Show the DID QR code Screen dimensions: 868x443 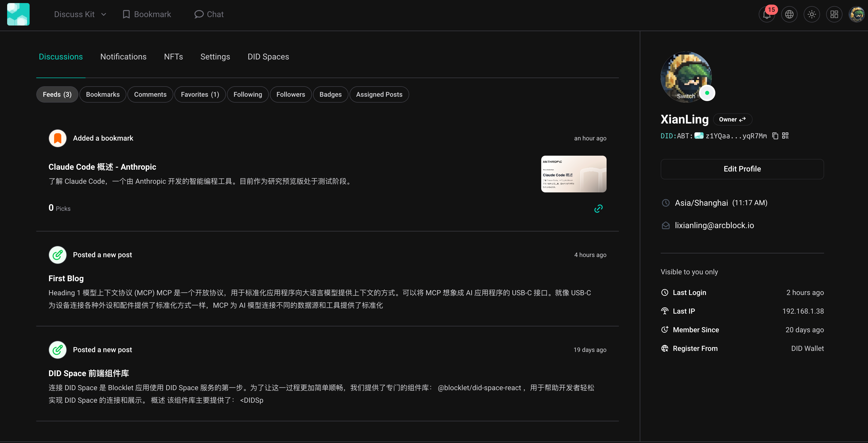786,136
